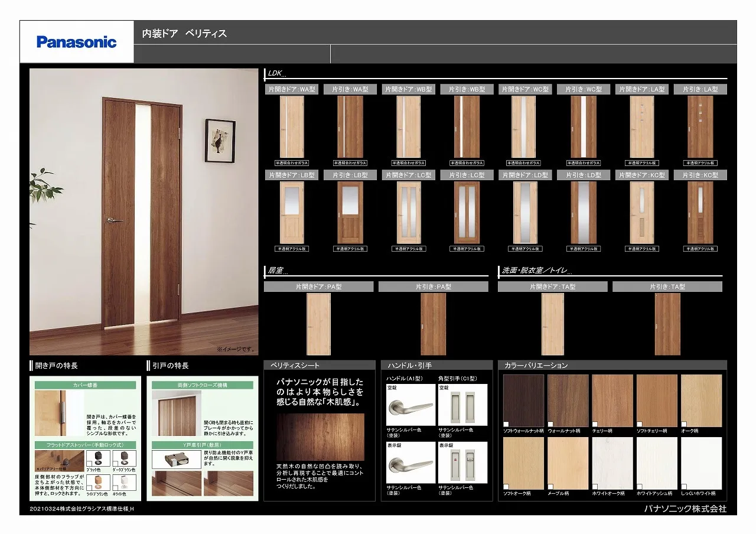Image resolution: width=756 pixels, height=534 pixels.
Task: Click the black door stopper image
Action: coord(97,458)
